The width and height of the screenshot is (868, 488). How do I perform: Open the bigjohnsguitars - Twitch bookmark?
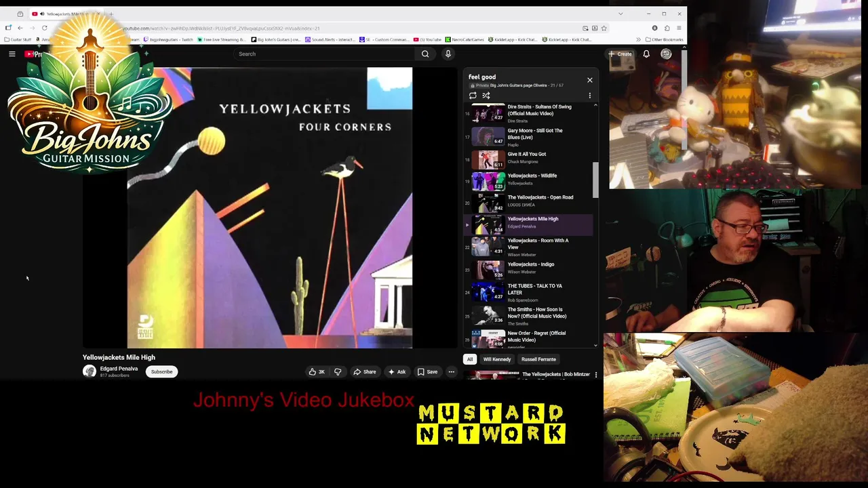point(169,39)
